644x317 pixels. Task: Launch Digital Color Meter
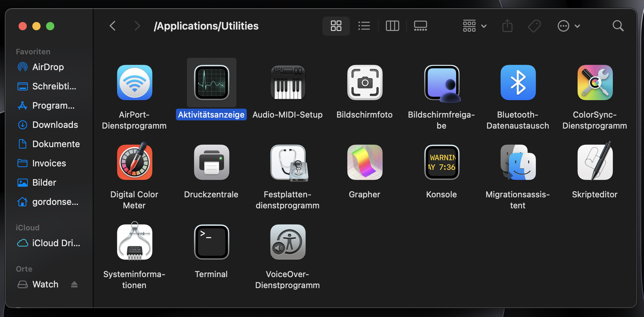click(134, 162)
